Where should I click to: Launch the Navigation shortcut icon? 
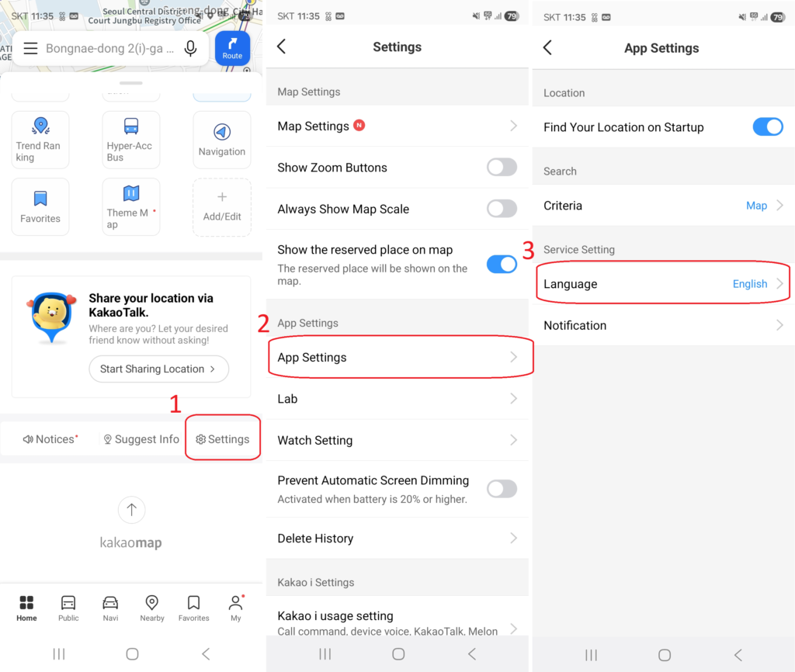click(222, 140)
